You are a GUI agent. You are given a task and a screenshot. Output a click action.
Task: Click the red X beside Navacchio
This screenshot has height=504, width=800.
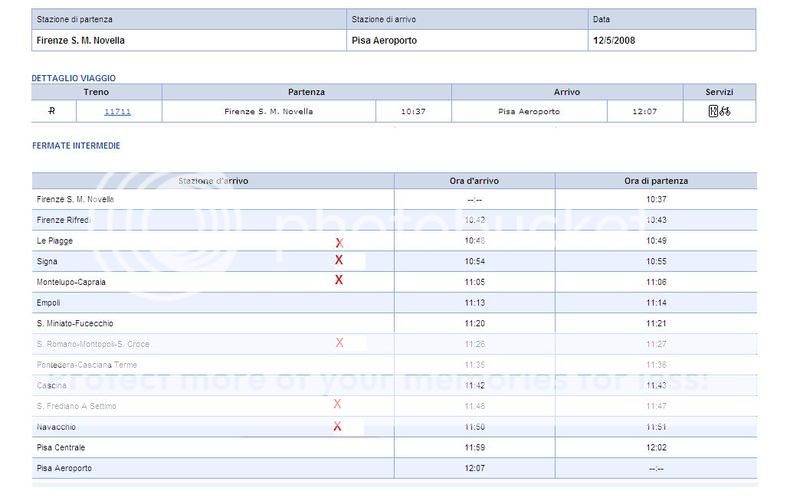click(x=337, y=426)
